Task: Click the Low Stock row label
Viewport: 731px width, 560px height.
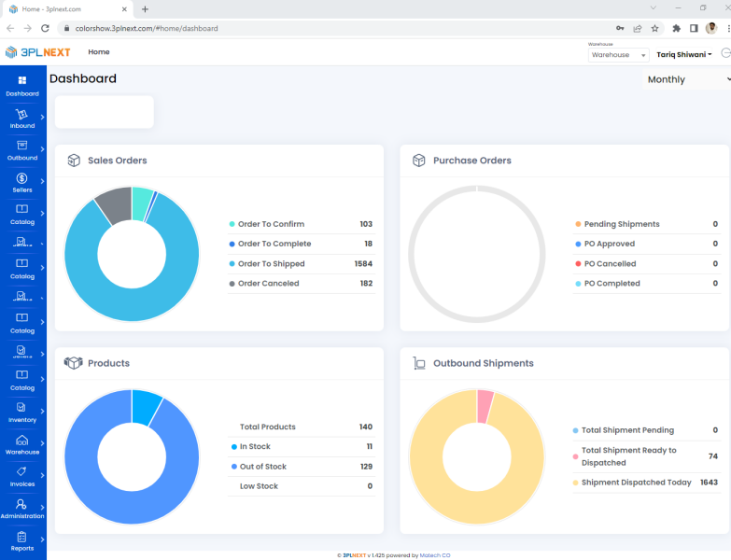Action: tap(259, 486)
